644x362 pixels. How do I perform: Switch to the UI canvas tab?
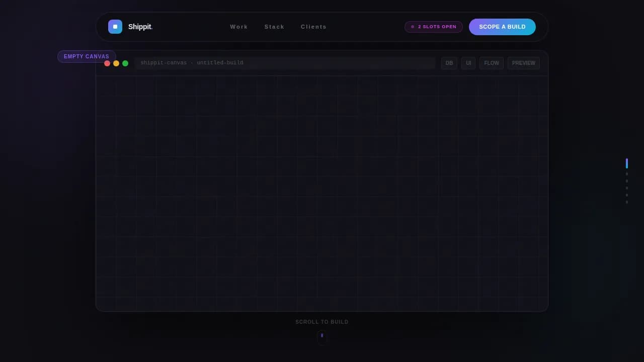pos(468,63)
